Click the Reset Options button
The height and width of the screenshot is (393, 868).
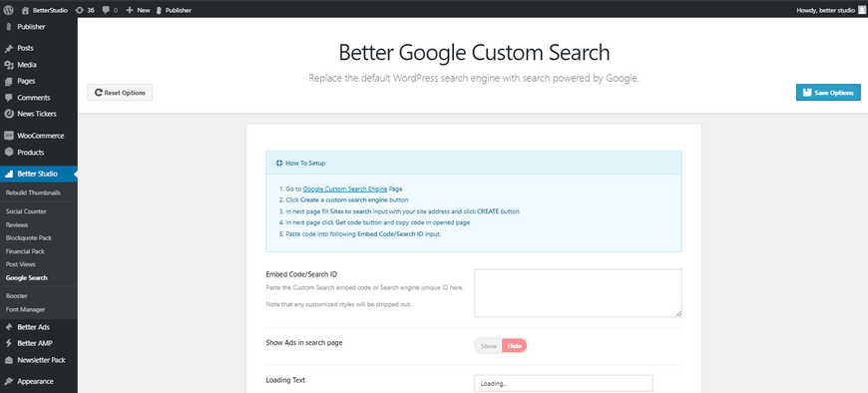[120, 93]
